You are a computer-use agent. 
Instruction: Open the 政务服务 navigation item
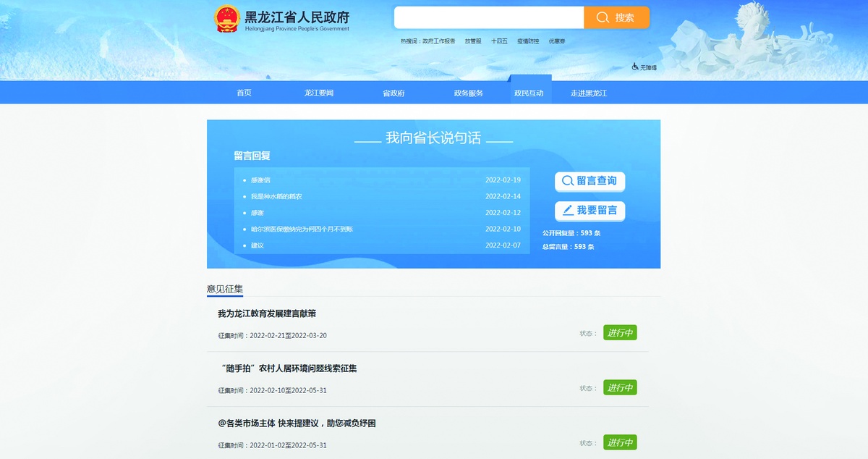point(469,93)
